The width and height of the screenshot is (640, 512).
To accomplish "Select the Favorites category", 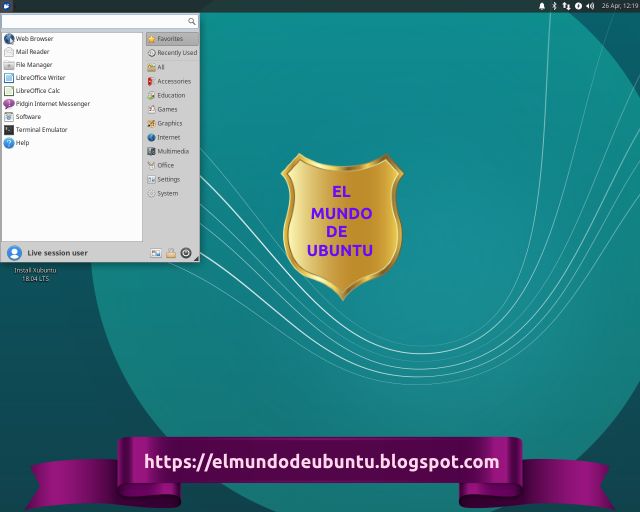I will click(x=172, y=39).
